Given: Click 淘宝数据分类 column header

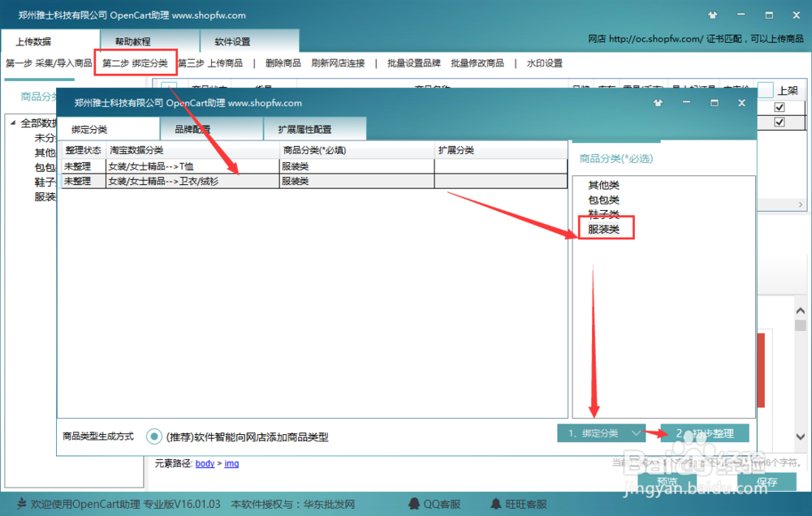Looking at the screenshot, I should click(x=192, y=150).
